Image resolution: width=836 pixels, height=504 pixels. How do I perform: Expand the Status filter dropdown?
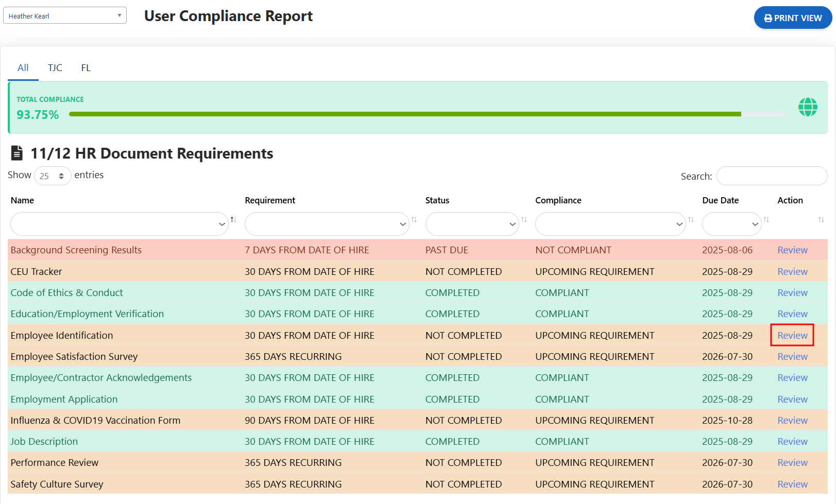(x=472, y=224)
